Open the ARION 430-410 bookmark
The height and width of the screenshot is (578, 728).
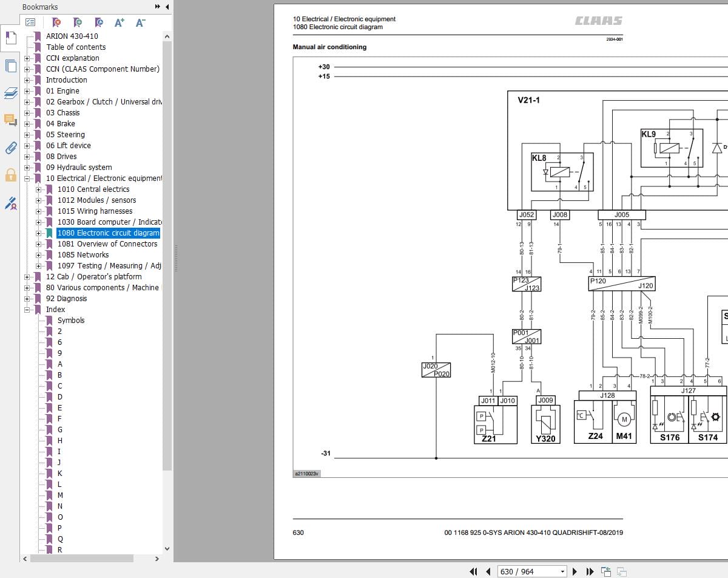point(72,36)
